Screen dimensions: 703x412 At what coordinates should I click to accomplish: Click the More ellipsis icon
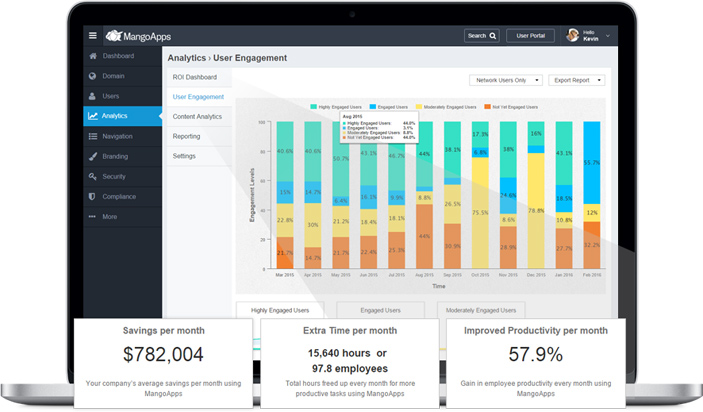(x=92, y=217)
